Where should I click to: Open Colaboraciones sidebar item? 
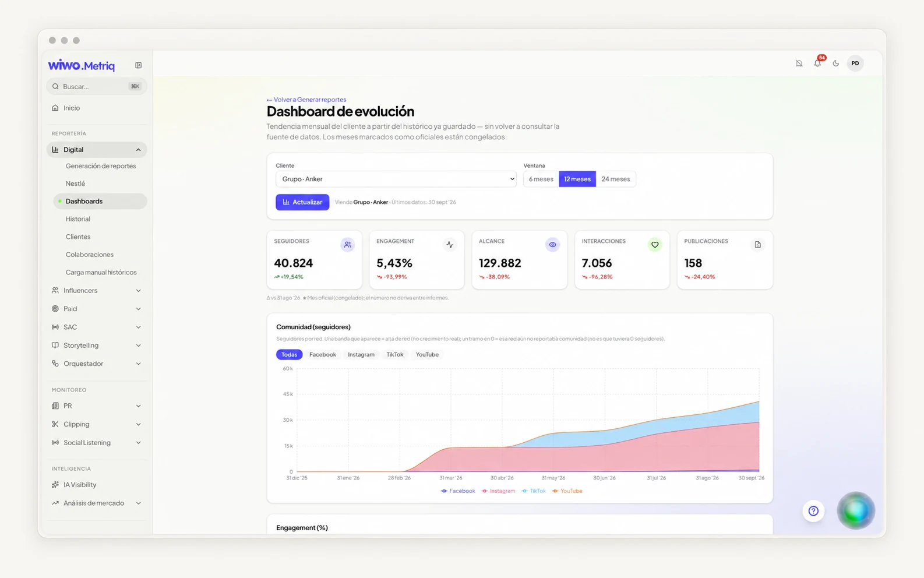tap(100, 255)
